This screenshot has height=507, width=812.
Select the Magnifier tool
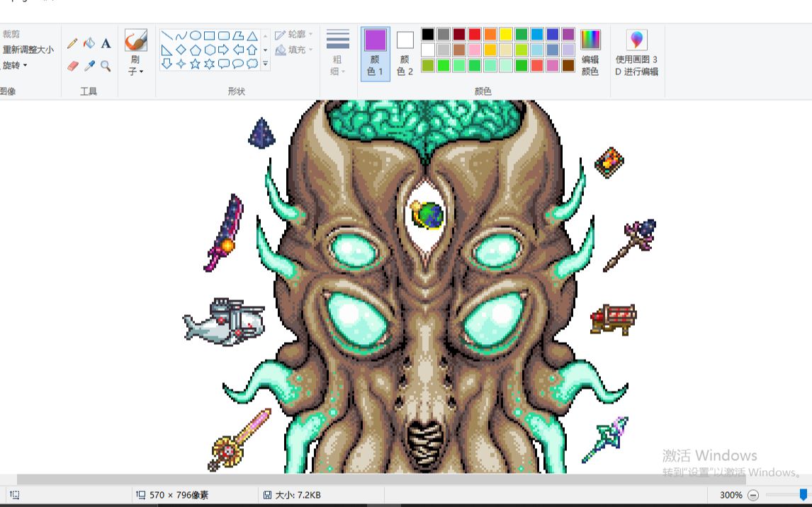(106, 66)
